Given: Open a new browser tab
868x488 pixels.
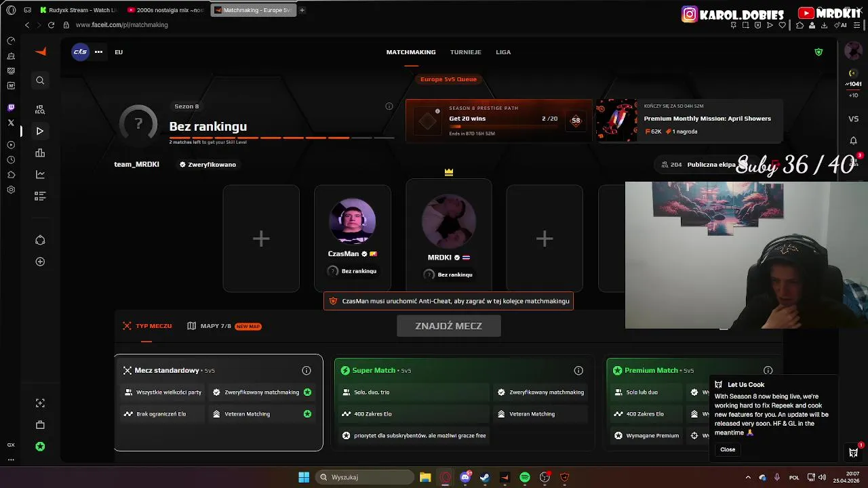Looking at the screenshot, I should (x=302, y=10).
